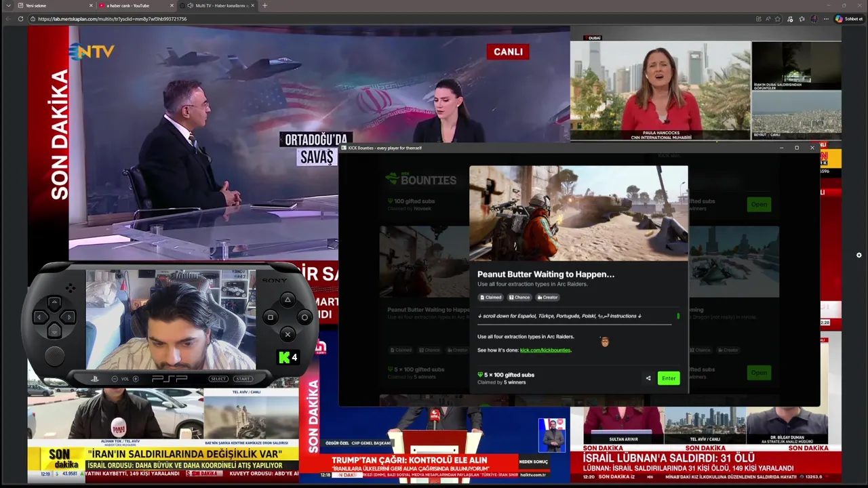Image resolution: width=868 pixels, height=488 pixels.
Task: Select the Multi TV Haber kanalları tab
Action: 217,5
